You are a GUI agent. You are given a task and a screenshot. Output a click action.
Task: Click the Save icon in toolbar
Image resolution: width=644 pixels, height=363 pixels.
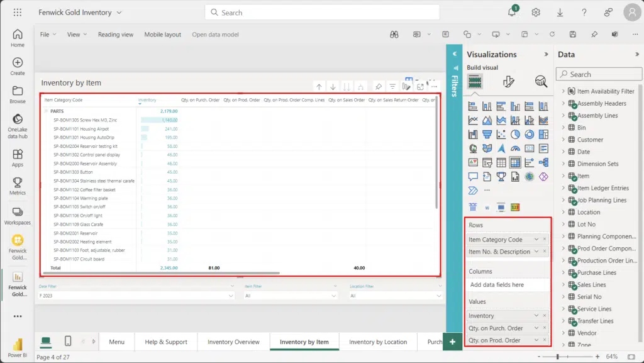click(x=573, y=35)
